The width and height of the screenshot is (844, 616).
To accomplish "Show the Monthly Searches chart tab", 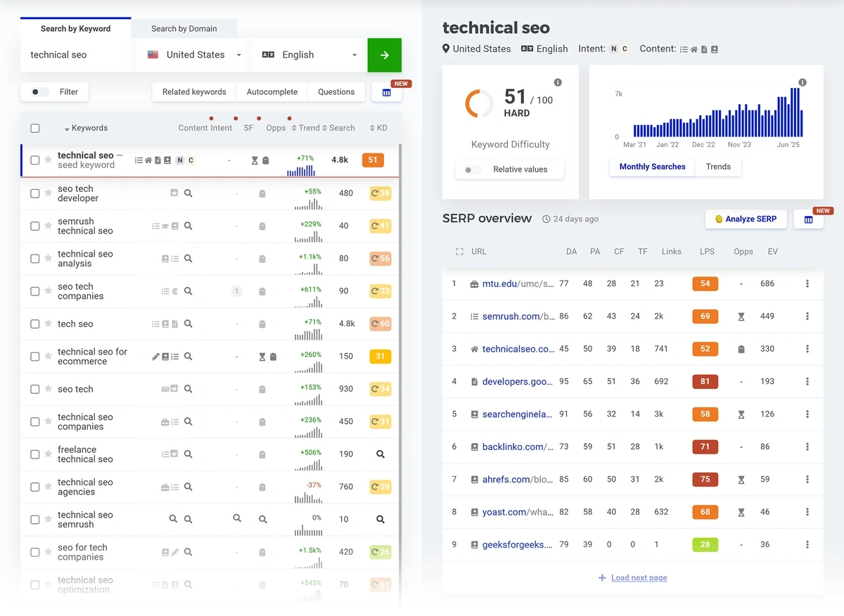I will [653, 167].
